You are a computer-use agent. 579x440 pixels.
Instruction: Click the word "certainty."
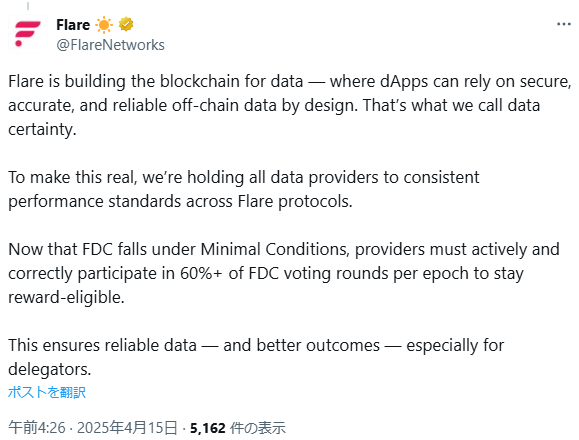click(42, 130)
